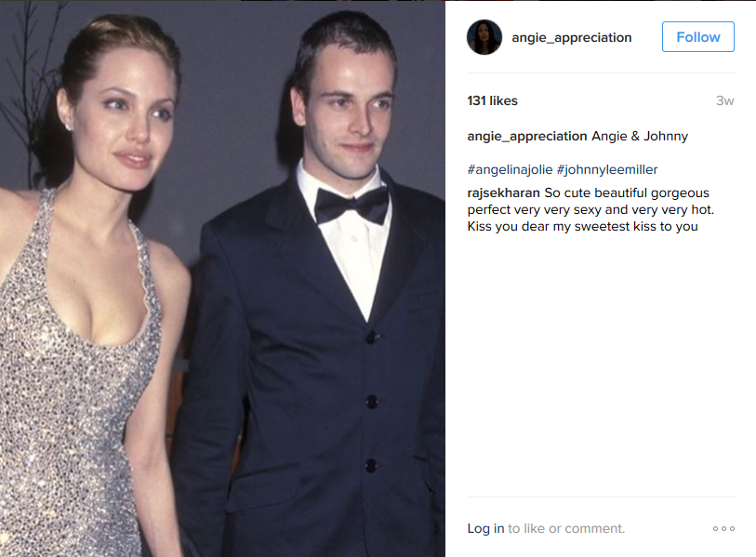The width and height of the screenshot is (756, 557).
Task: Browse the #johnnyleemiller hashtag
Action: pos(607,170)
